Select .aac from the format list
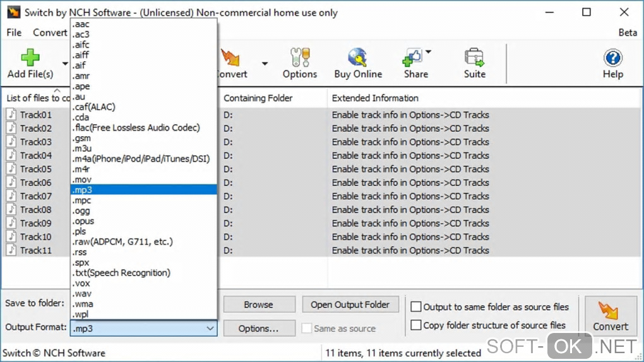Viewport: 644px width, 362px height. pyautogui.click(x=143, y=24)
